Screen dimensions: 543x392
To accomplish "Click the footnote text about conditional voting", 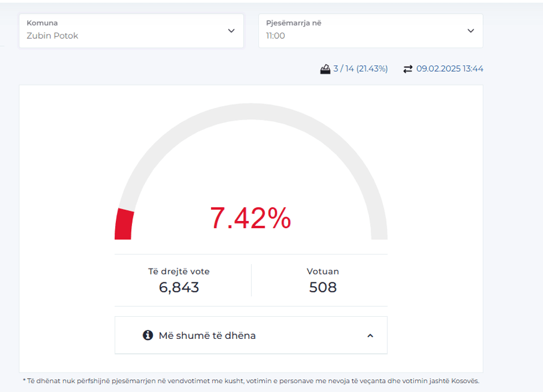I will [x=250, y=381].
